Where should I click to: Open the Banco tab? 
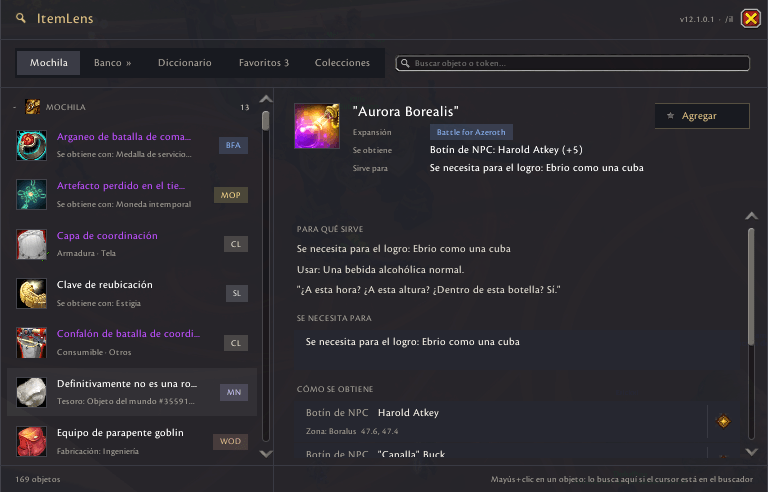113,63
